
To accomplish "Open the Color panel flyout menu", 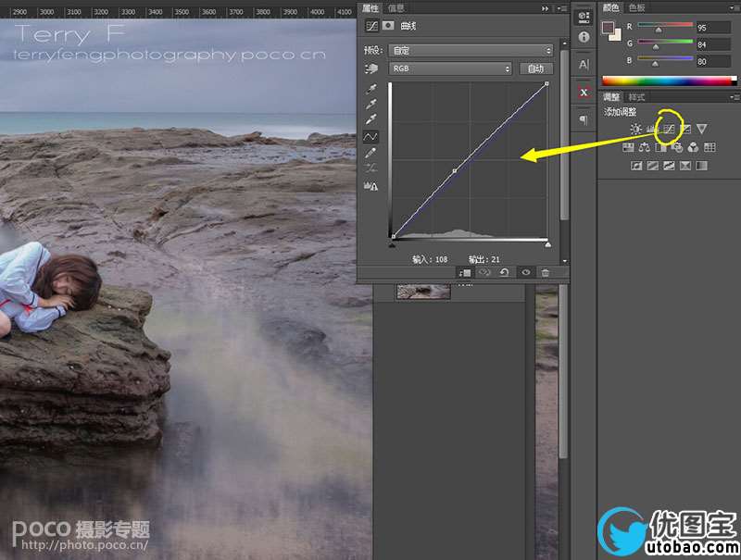I will click(735, 8).
